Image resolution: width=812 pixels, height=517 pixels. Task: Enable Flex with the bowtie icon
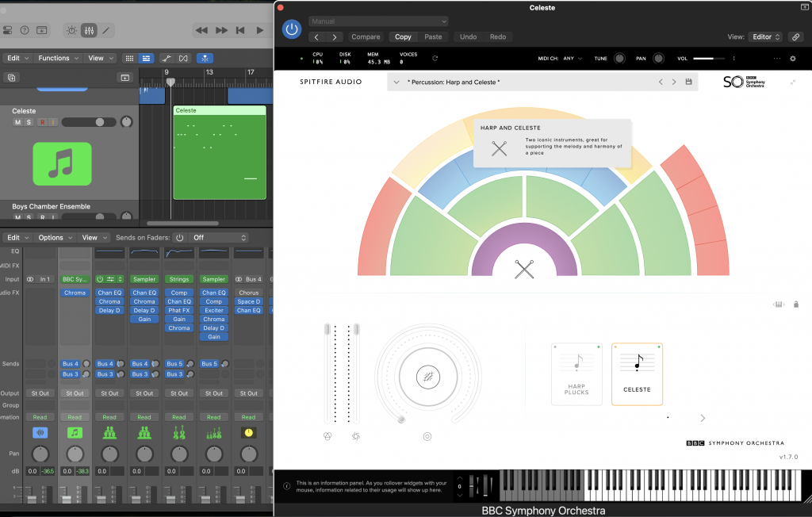coord(183,59)
